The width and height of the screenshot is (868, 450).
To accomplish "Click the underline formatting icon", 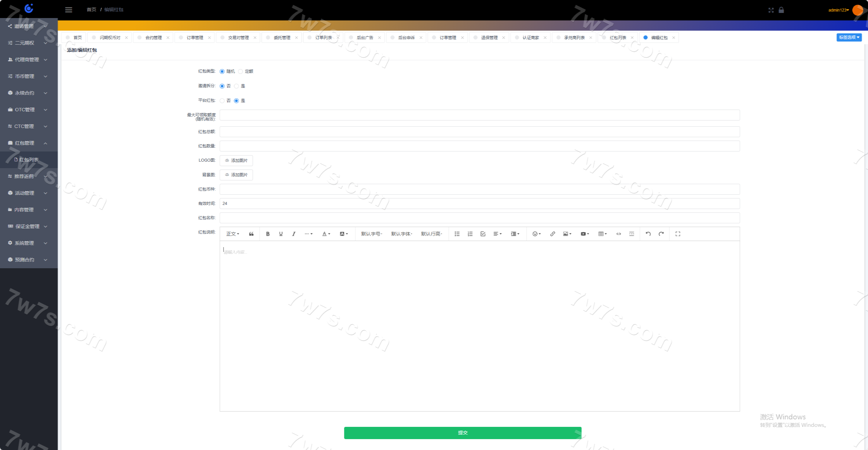I will tap(281, 234).
